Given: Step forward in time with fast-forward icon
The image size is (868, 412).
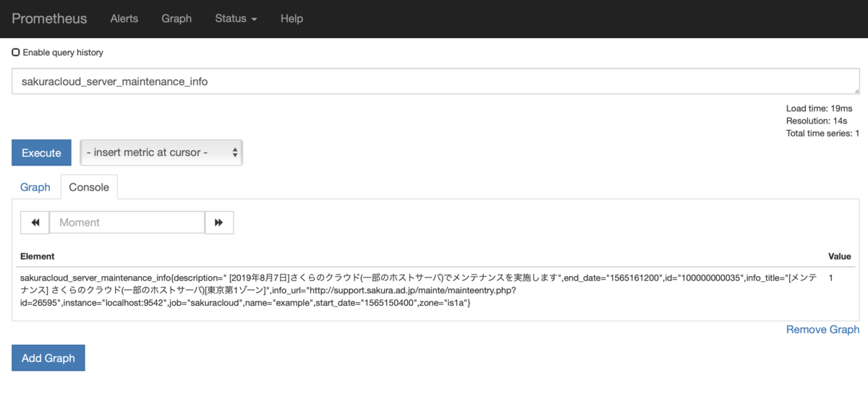Looking at the screenshot, I should (219, 223).
